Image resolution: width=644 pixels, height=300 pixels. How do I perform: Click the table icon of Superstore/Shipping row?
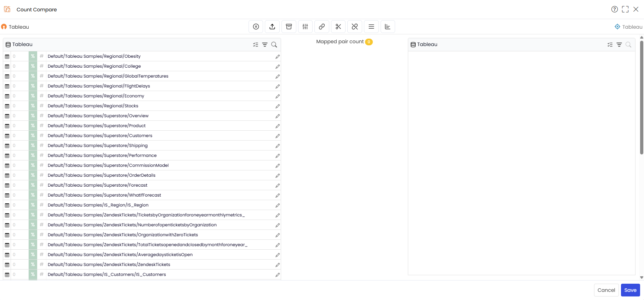pyautogui.click(x=7, y=146)
